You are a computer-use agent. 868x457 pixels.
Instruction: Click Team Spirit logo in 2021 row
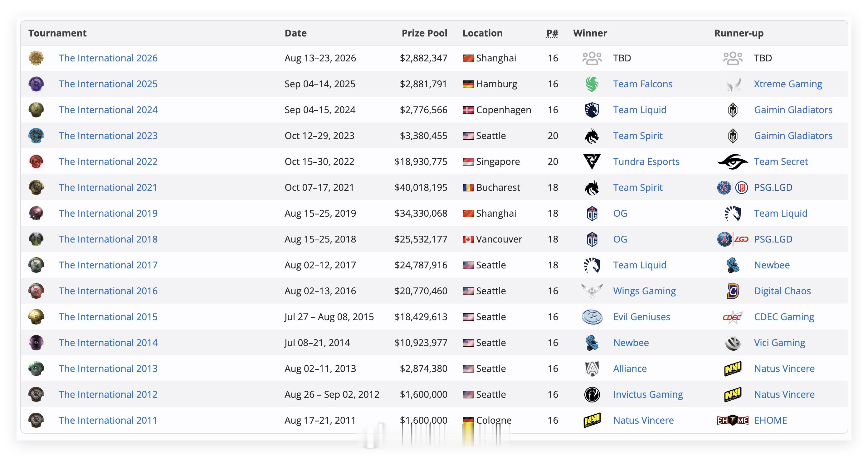592,188
